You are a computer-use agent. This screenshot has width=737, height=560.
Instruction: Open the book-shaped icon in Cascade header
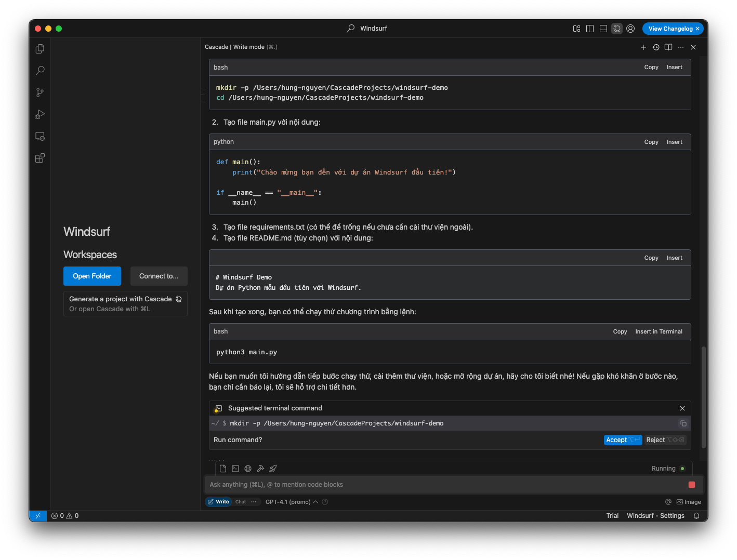(x=668, y=47)
